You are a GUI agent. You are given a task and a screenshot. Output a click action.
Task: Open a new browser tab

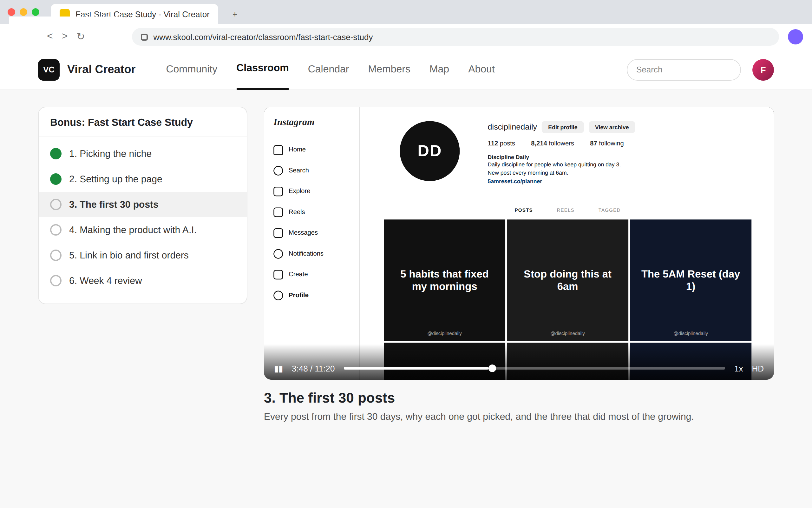[235, 15]
